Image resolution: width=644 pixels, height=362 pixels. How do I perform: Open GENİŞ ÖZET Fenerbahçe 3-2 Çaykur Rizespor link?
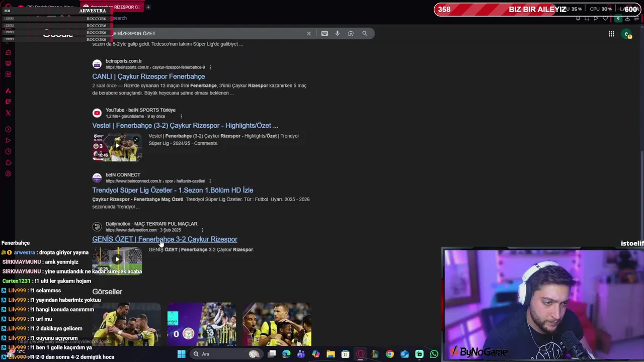165,239
